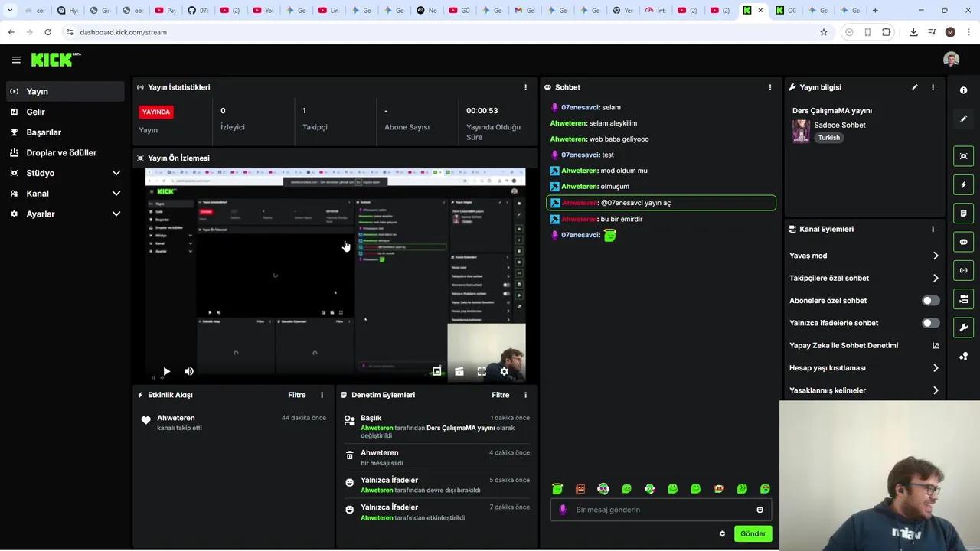Go to Yayın in the sidebar
This screenshot has width=980, height=551.
[x=65, y=91]
